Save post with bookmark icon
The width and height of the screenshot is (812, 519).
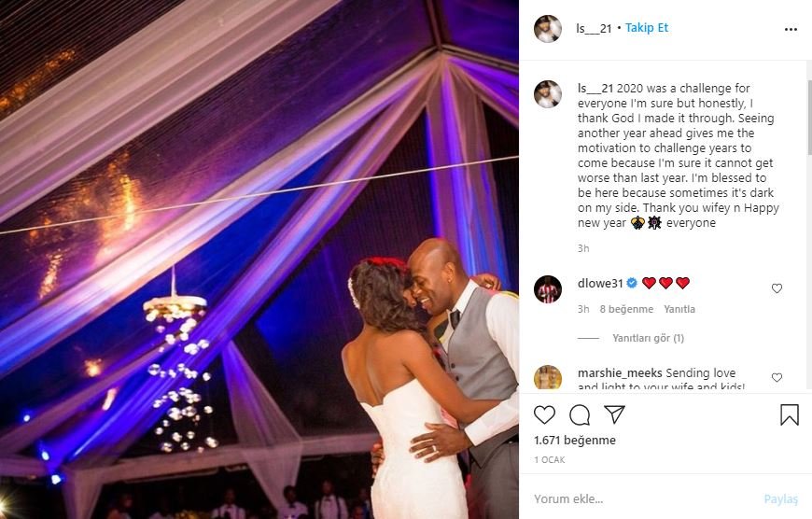[790, 414]
